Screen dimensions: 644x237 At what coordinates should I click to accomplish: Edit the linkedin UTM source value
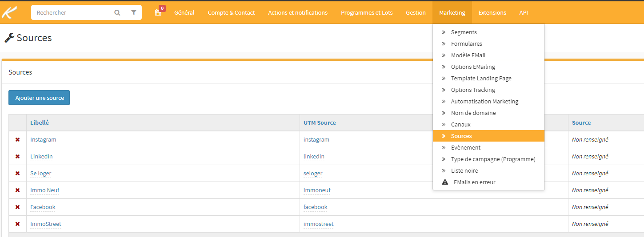[x=314, y=157]
